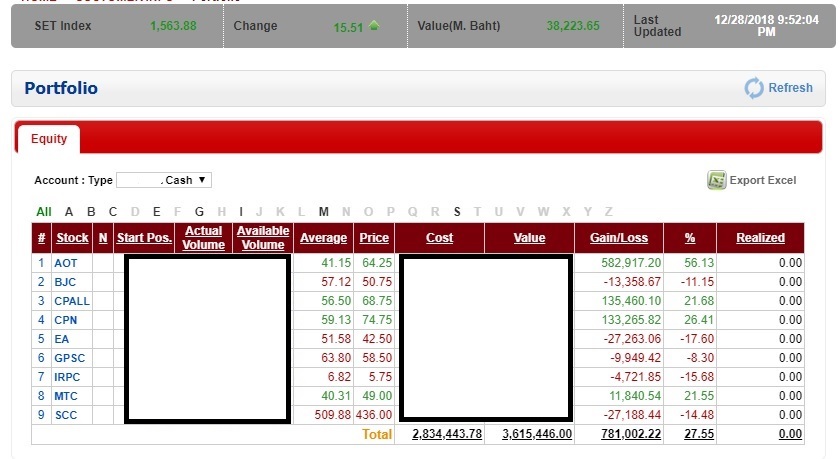Click the CPN gain value 133,265.82
This screenshot has height=459, width=840.
(x=631, y=320)
